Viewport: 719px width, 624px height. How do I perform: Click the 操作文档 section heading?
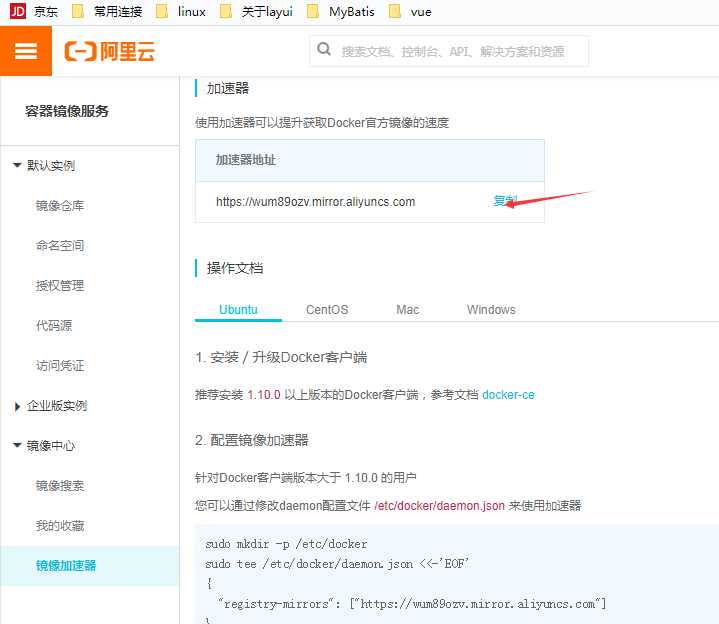[235, 268]
